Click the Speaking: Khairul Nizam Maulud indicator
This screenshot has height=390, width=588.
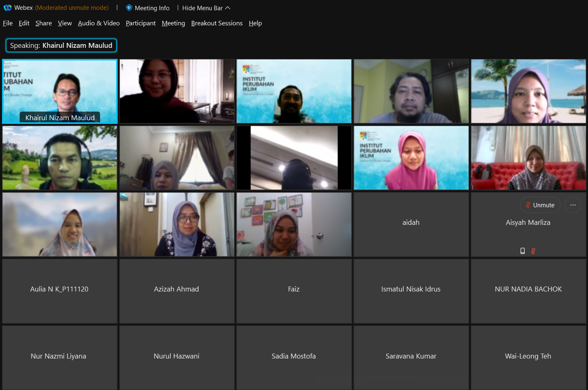tap(61, 45)
